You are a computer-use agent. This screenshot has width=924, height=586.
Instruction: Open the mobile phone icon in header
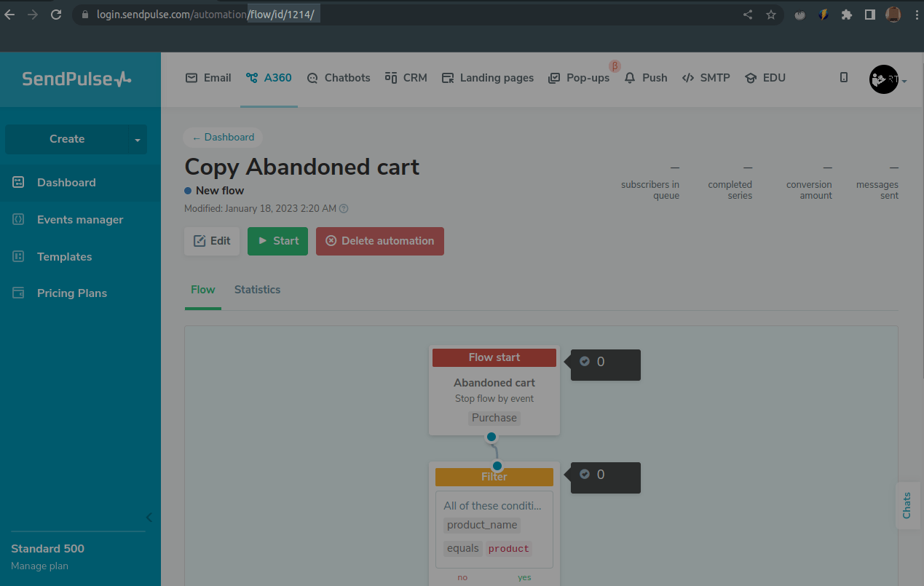[x=844, y=77]
